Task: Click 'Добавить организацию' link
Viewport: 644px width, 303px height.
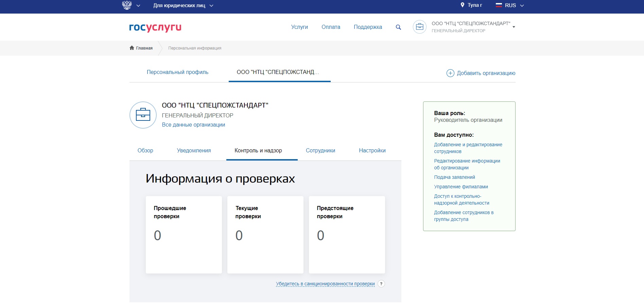Action: pyautogui.click(x=486, y=73)
